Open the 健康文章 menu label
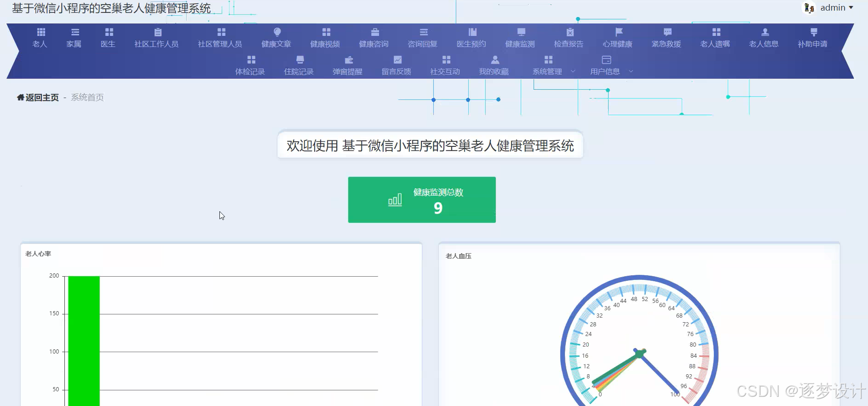 pos(276,44)
